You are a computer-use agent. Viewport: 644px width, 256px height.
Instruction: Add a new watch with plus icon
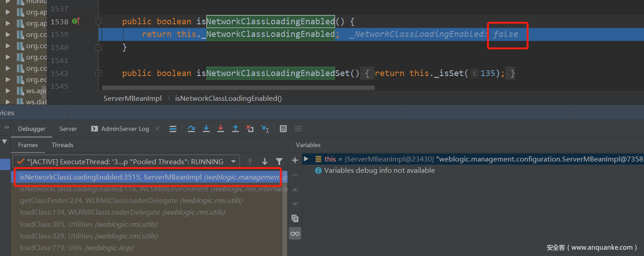pyautogui.click(x=295, y=160)
